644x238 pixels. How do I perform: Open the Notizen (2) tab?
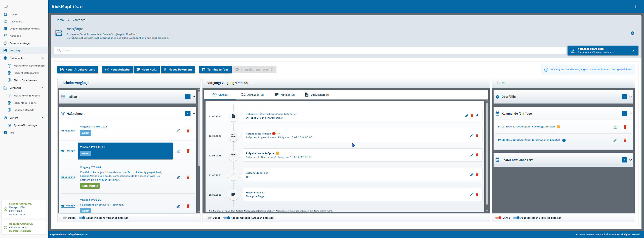(285, 95)
